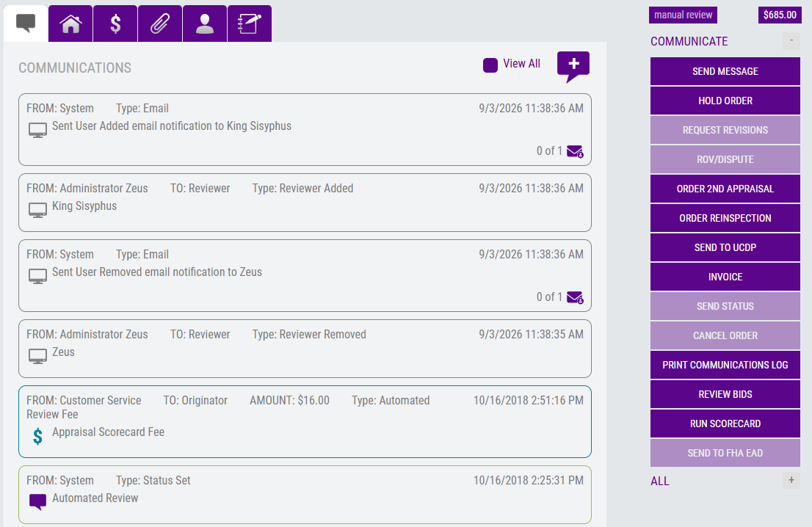Open the home tab icon
The height and width of the screenshot is (527, 812).
[x=70, y=23]
